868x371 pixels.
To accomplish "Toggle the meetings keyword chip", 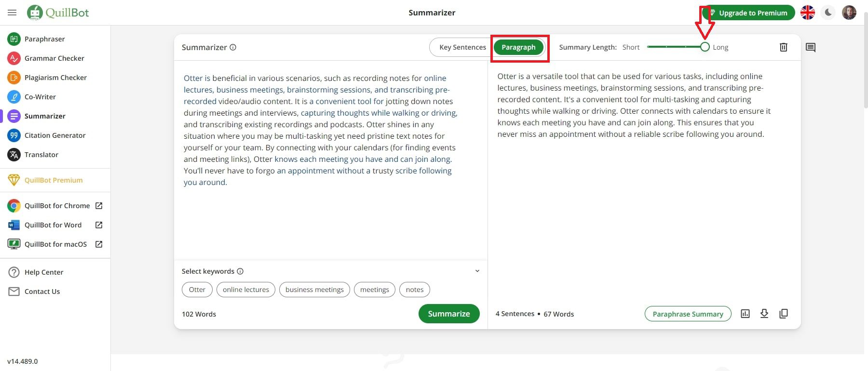I will (375, 290).
